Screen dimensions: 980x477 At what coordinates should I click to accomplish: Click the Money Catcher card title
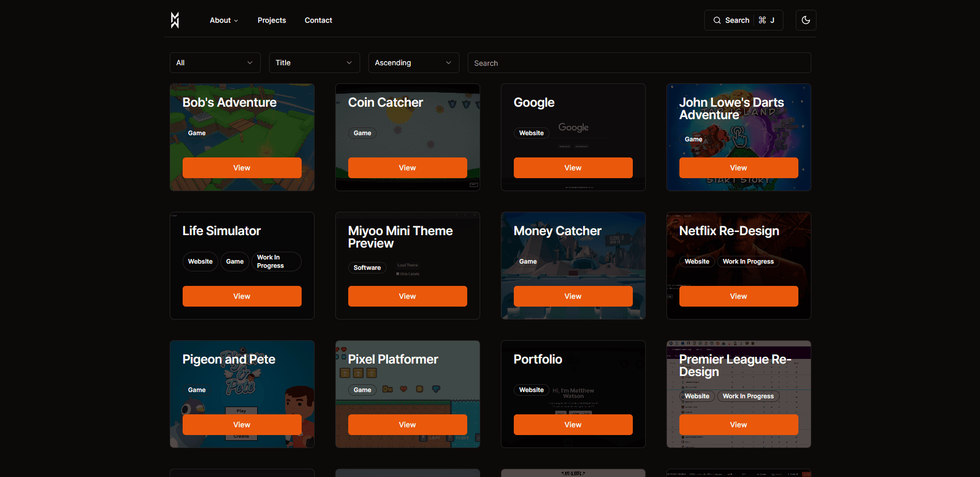(x=557, y=231)
